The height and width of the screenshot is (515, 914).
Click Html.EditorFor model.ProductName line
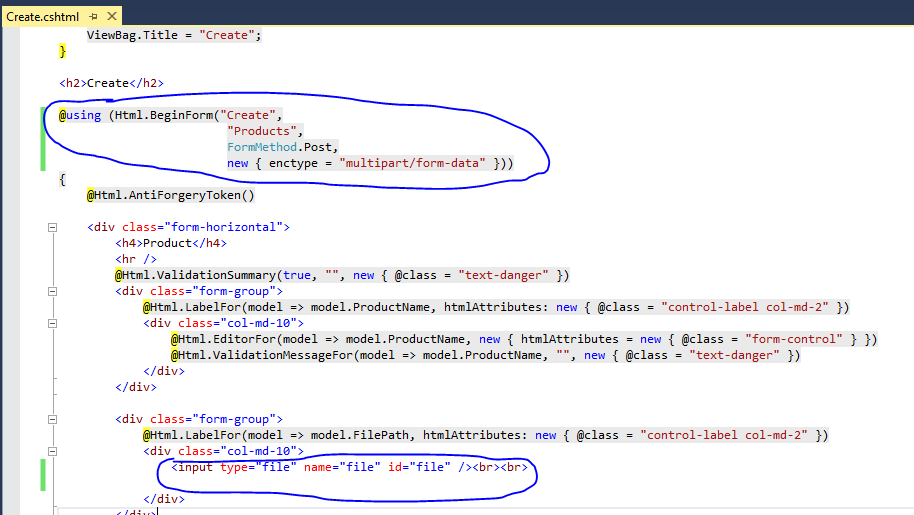point(524,339)
